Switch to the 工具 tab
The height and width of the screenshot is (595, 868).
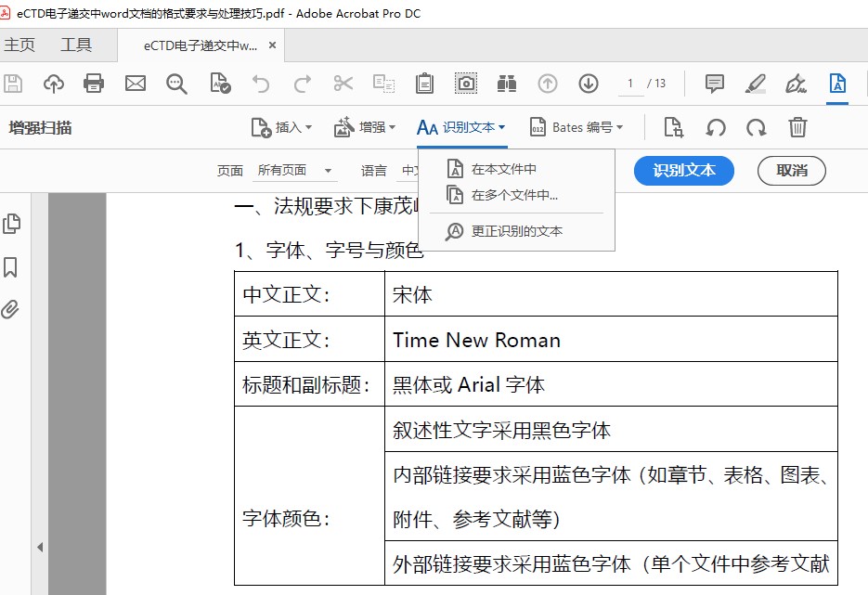(76, 45)
